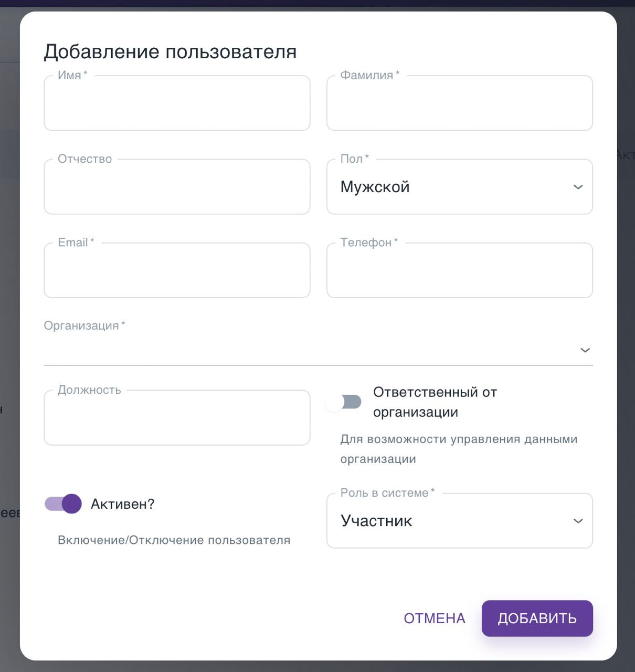The height and width of the screenshot is (672, 635).
Task: Disable the Активен? switch
Action: [63, 504]
